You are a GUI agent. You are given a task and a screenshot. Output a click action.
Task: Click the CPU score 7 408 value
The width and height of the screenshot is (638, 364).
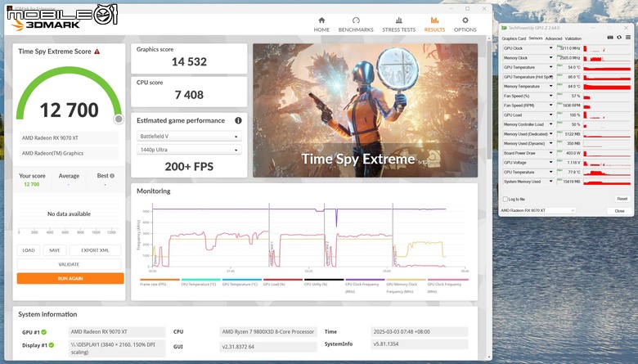pyautogui.click(x=189, y=95)
